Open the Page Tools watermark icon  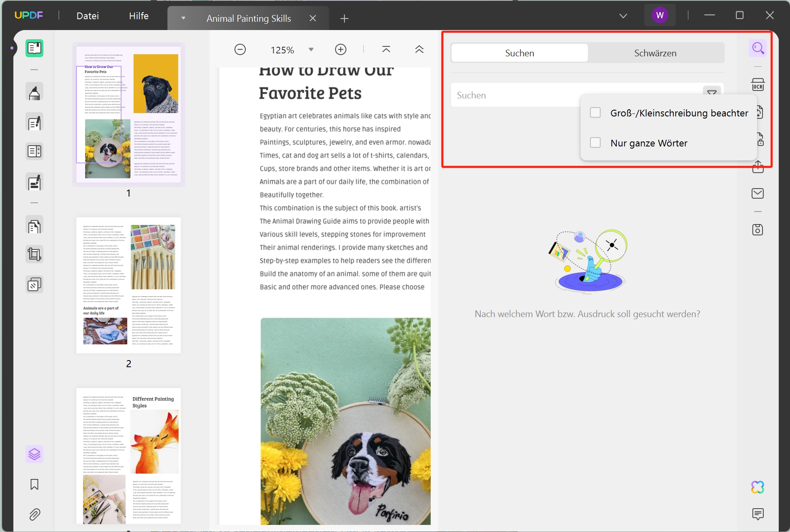click(x=34, y=285)
